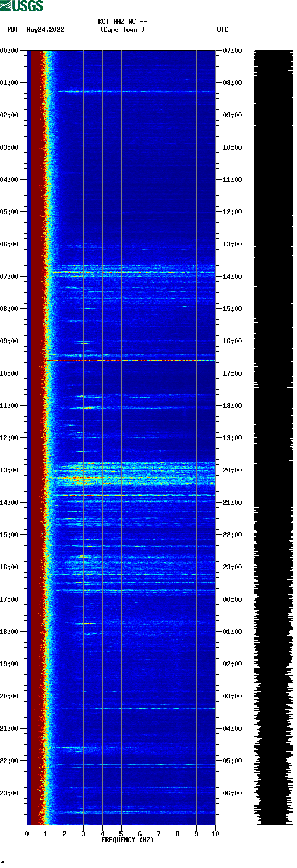Click the '03:00' UTC time label
297x868 pixels.
tap(232, 696)
